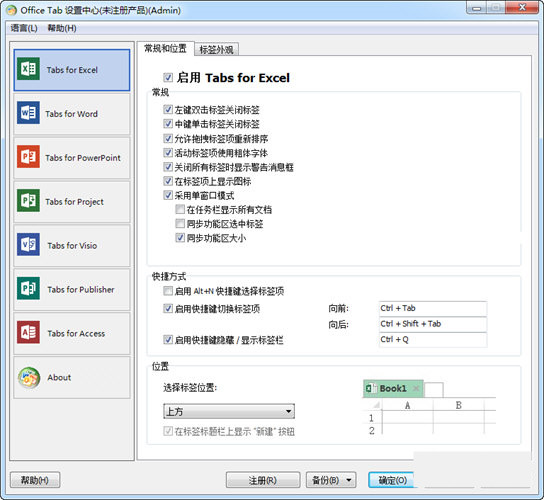This screenshot has height=500, width=544.
Task: Open the 语言(L) menu
Action: coord(24,28)
